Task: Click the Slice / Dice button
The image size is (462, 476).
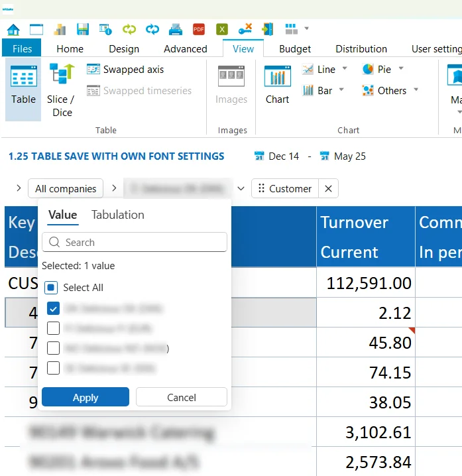Action: click(x=62, y=90)
